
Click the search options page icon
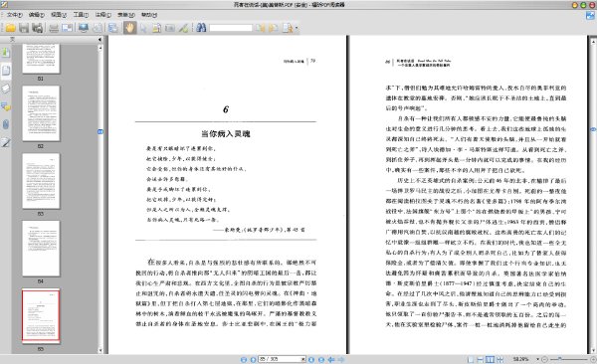point(288,28)
